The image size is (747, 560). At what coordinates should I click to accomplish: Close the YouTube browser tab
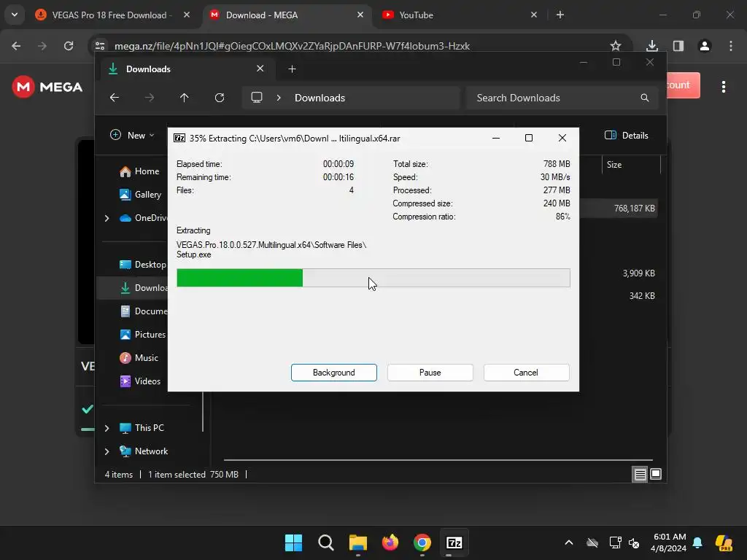[x=534, y=15]
